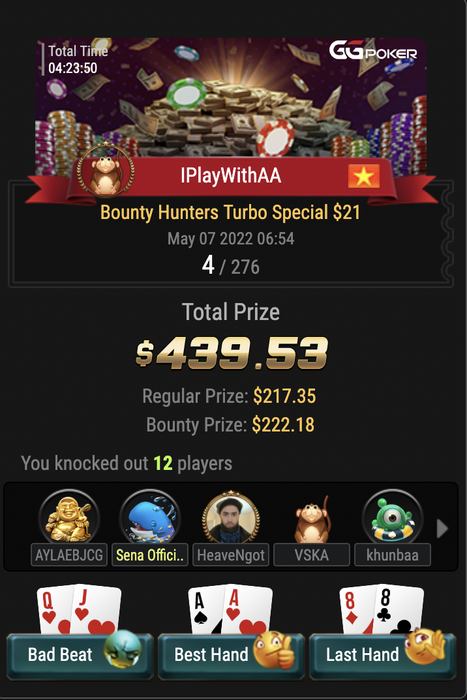Open the Last Hand replay
This screenshot has width=467, height=700.
(383, 655)
